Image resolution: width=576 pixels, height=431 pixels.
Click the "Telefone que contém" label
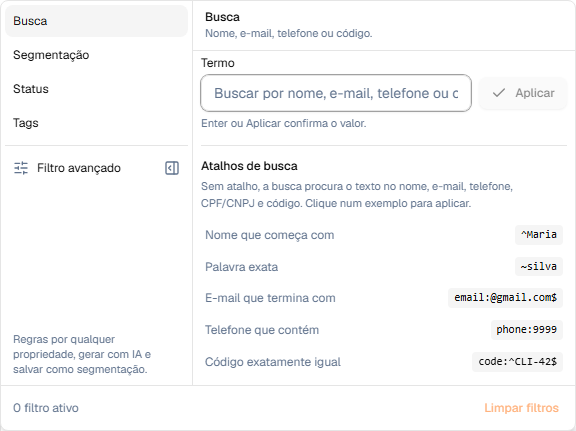(x=262, y=330)
